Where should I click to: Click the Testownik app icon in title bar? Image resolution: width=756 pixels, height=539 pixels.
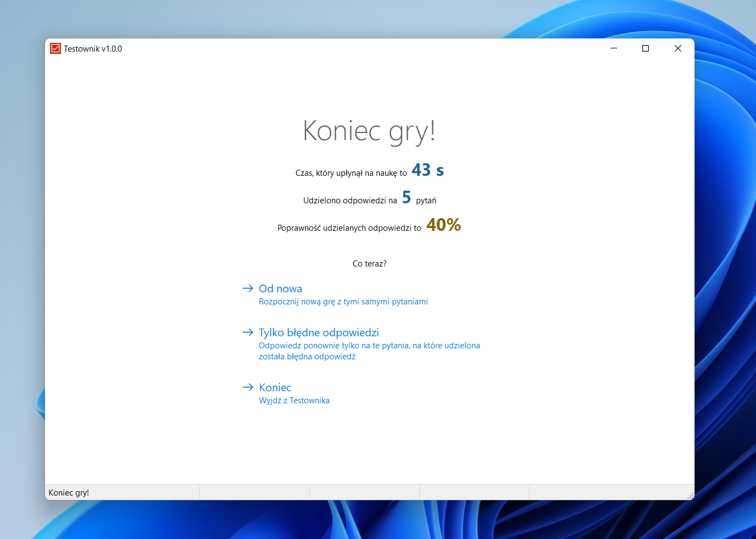click(55, 48)
